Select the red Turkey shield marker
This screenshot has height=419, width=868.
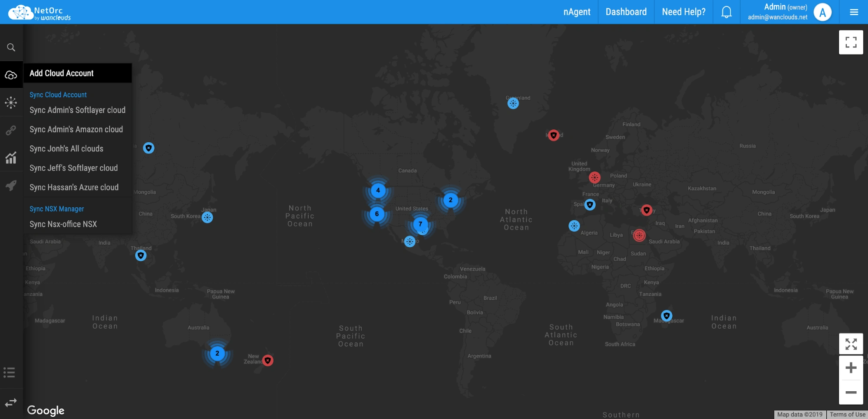pyautogui.click(x=647, y=210)
